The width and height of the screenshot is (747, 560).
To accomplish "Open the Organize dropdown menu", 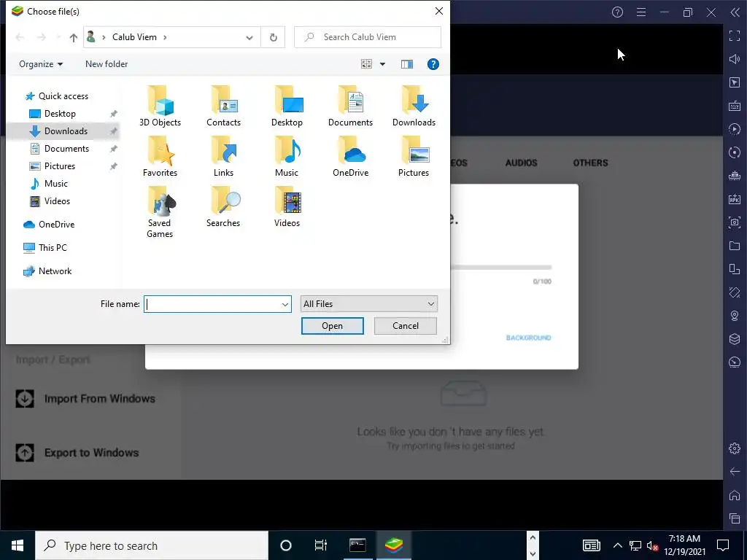I will [41, 64].
